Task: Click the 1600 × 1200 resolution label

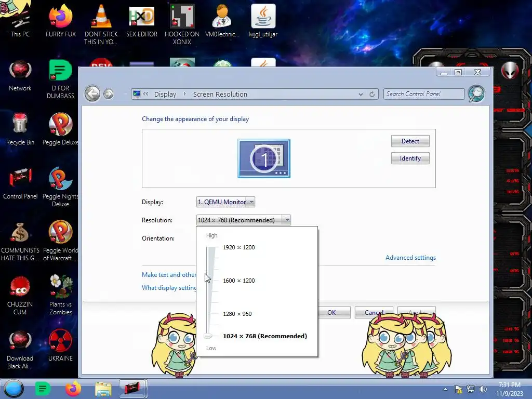Action: (x=239, y=281)
